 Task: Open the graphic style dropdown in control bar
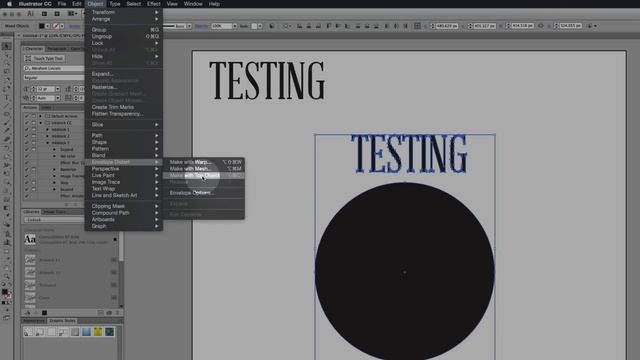pyautogui.click(x=260, y=26)
